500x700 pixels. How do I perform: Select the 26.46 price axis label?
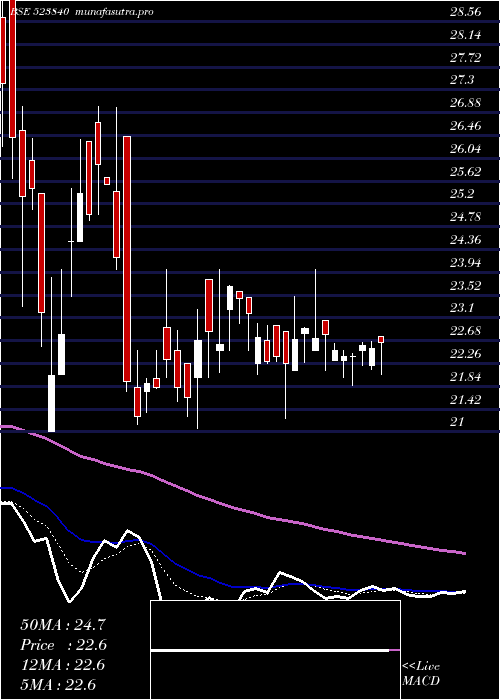click(466, 126)
